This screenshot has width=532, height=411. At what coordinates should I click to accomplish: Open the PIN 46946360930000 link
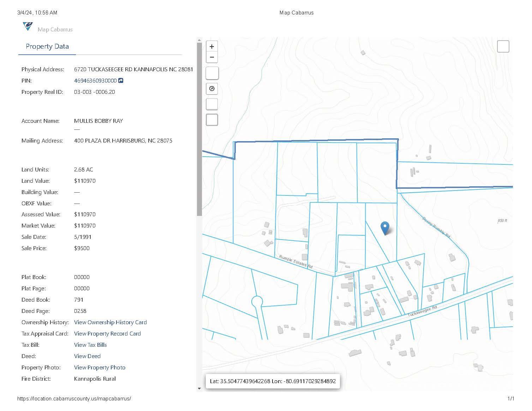coord(95,81)
